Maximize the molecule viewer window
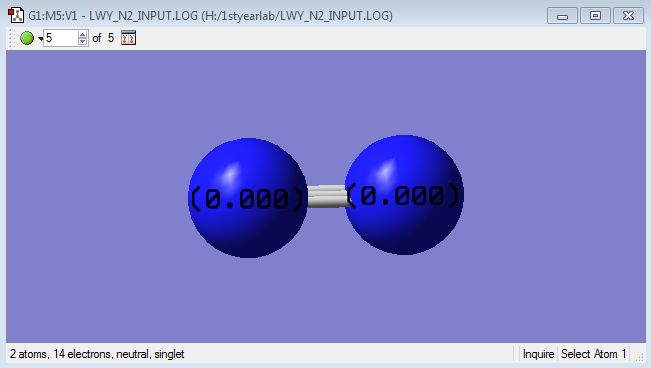The image size is (651, 368). pos(595,16)
